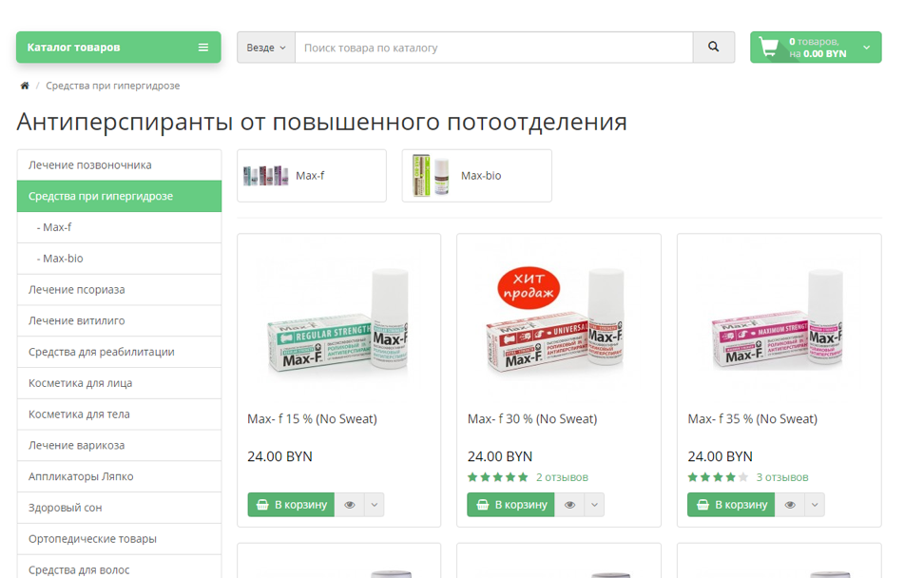Open the Max-f subcategory tile
Viewport: 924px width, 578px height.
(x=312, y=176)
